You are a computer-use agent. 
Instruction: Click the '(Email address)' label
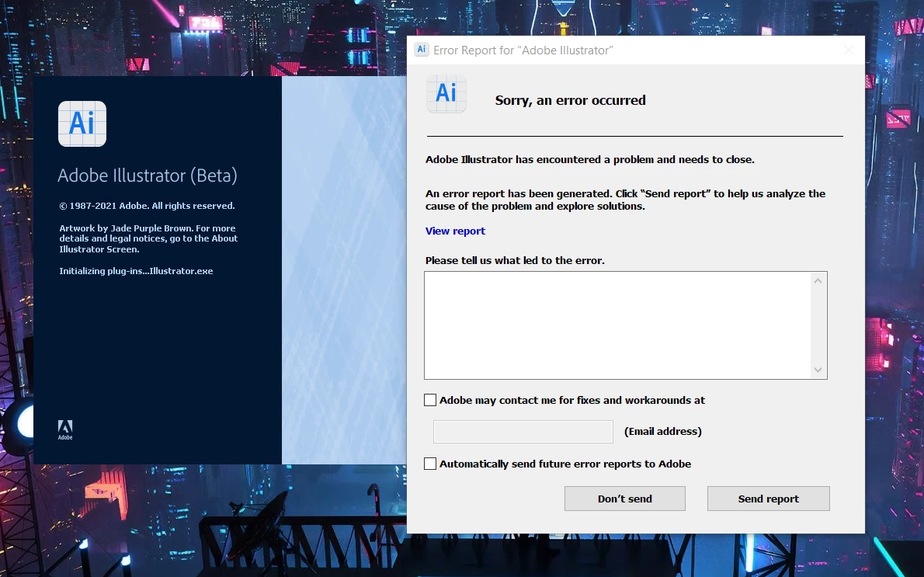point(663,432)
